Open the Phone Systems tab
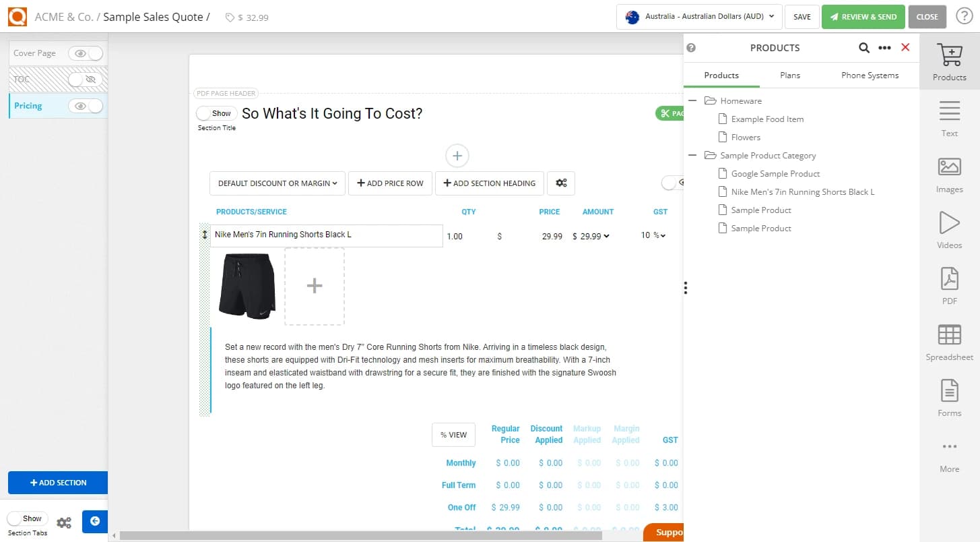980x542 pixels. (x=869, y=75)
